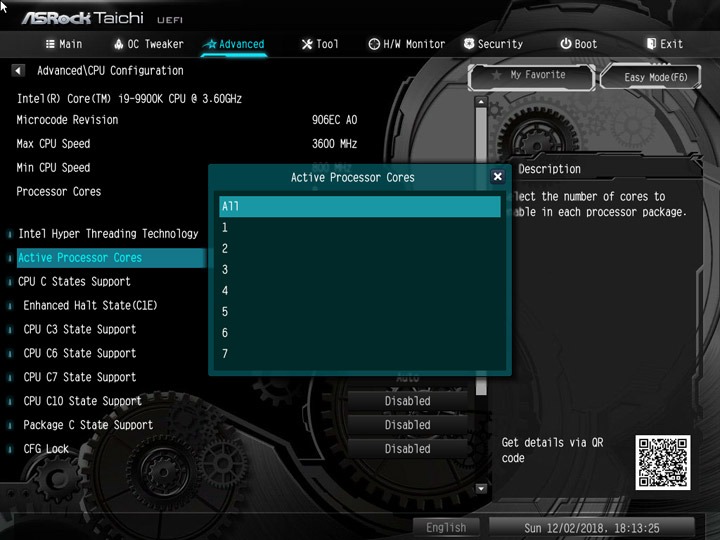The width and height of the screenshot is (720, 540).
Task: Click the 906EC A0 microcode value
Action: click(334, 120)
